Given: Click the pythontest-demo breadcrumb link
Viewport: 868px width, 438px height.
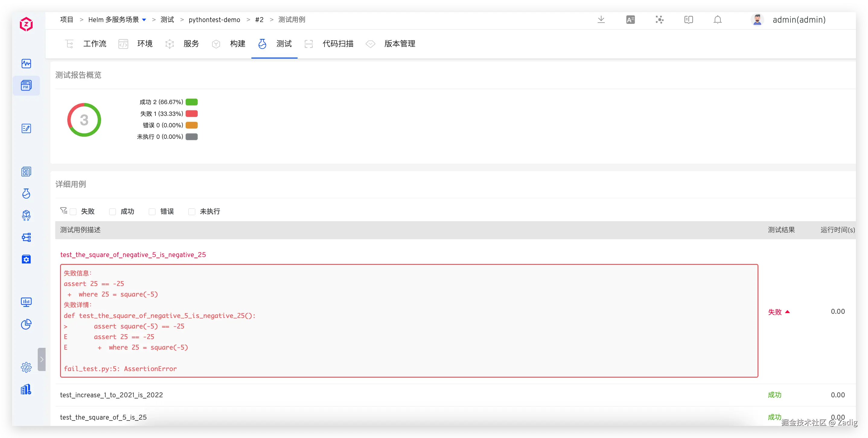Looking at the screenshot, I should click(214, 20).
